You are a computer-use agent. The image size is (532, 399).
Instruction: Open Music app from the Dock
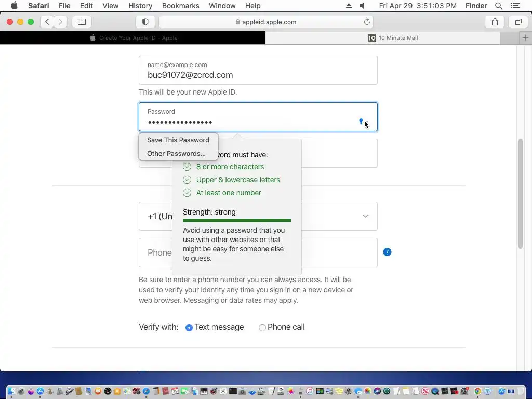click(x=310, y=391)
